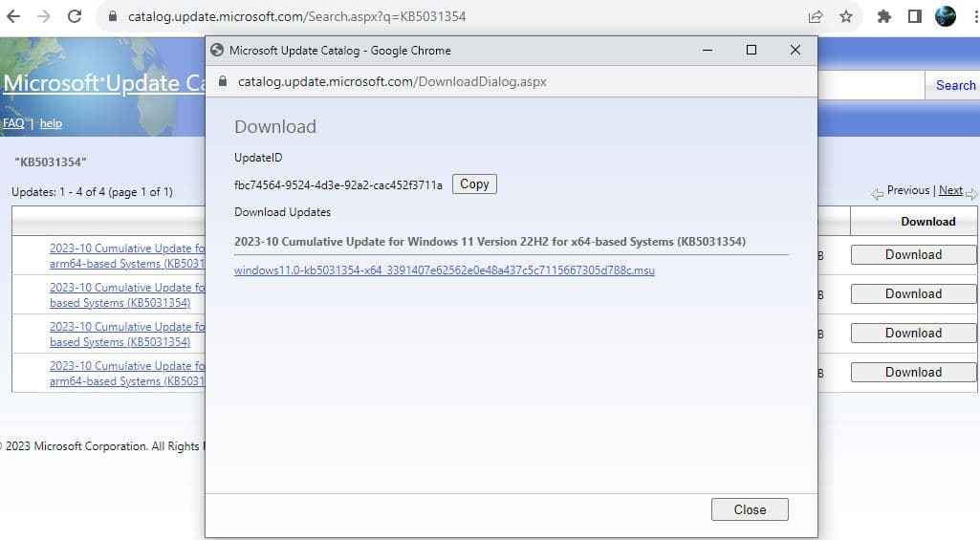The width and height of the screenshot is (980, 540).
Task: Open the Chrome three-dot menu
Action: click(x=975, y=17)
